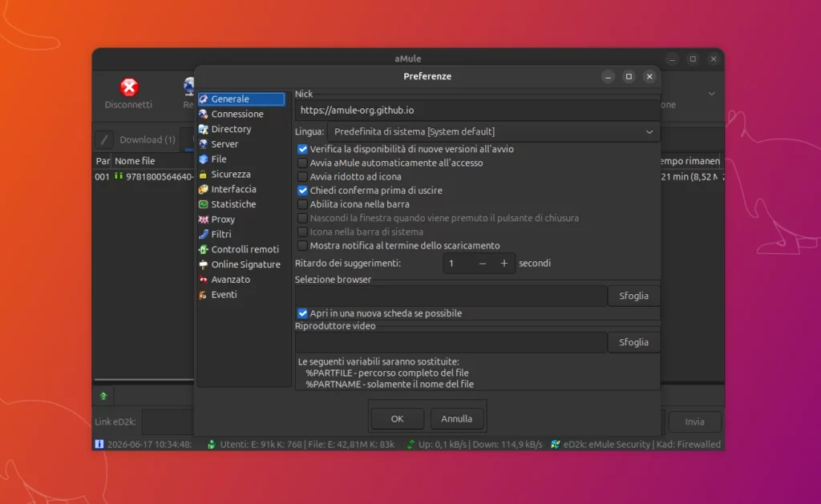Check Mostra notifica al termine dello scaricamento
Screen dimensions: 821x504
[x=302, y=245]
